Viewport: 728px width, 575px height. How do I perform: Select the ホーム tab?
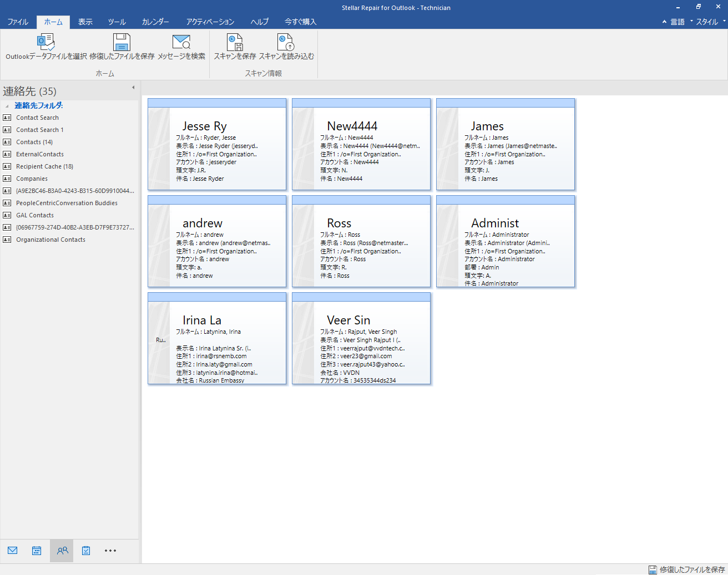pyautogui.click(x=53, y=22)
